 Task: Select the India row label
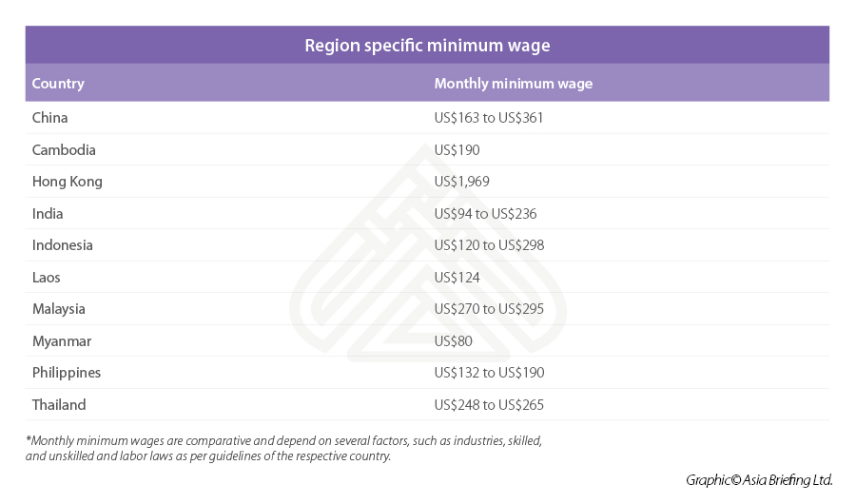pos(48,214)
